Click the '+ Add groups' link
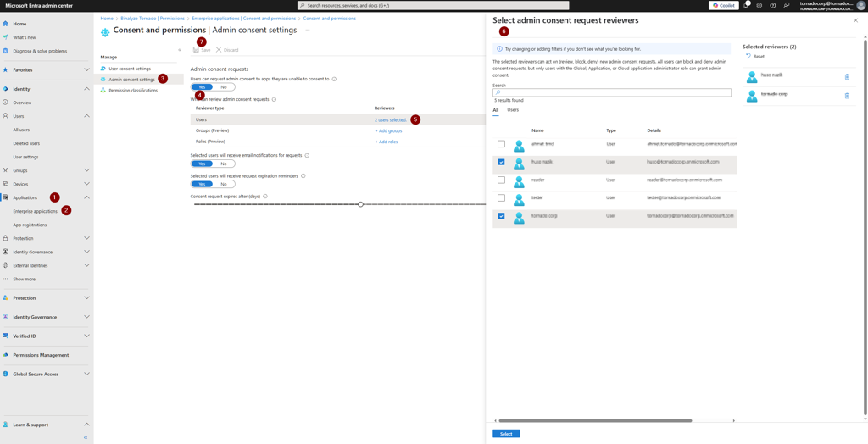 pos(388,130)
